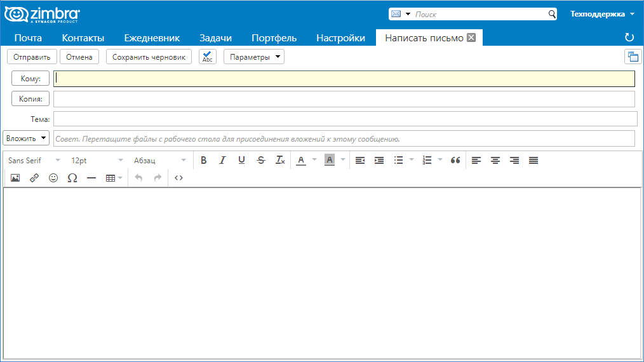This screenshot has height=362, width=644.
Task: Apply italic formatting
Action: coord(222,160)
